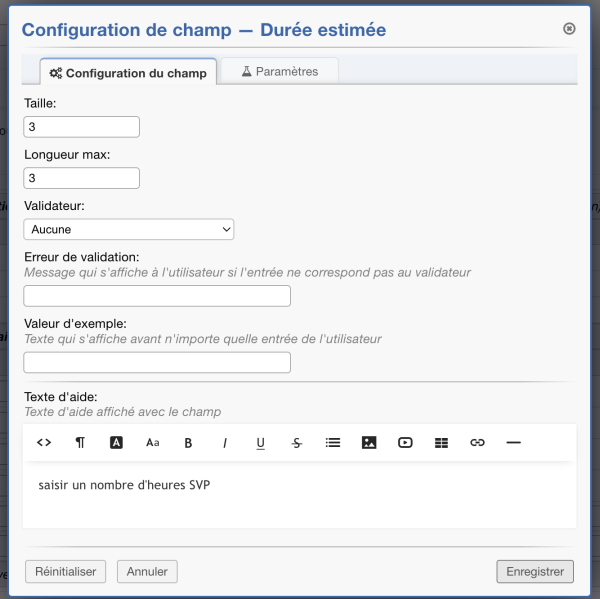600x599 pixels.
Task: Insert a hyperlink using the link icon
Action: click(x=477, y=442)
